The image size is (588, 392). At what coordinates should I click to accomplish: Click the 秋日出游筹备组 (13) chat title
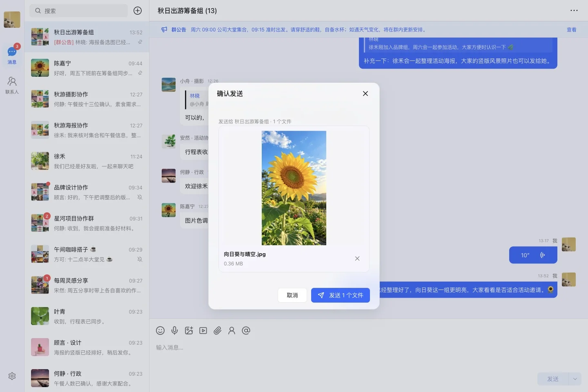187,11
